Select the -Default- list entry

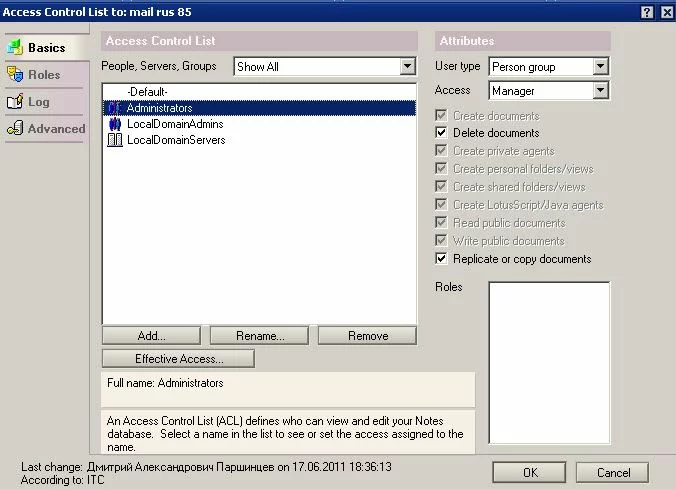coord(146,92)
